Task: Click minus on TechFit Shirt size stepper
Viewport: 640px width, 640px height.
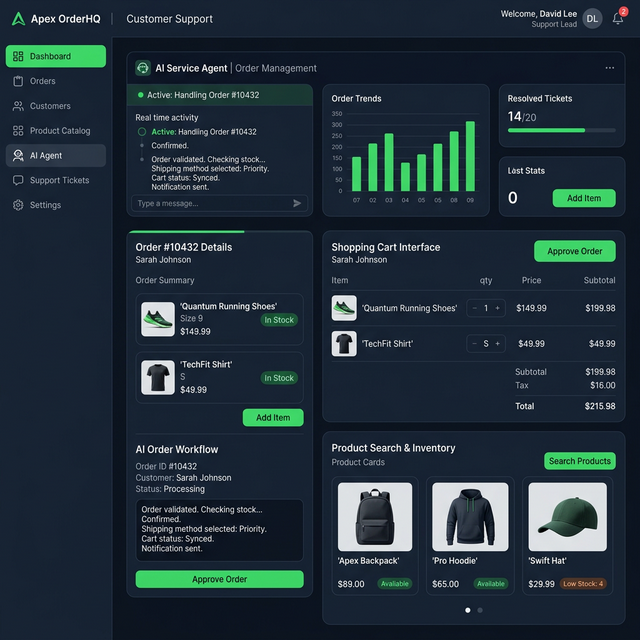Action: coord(474,344)
